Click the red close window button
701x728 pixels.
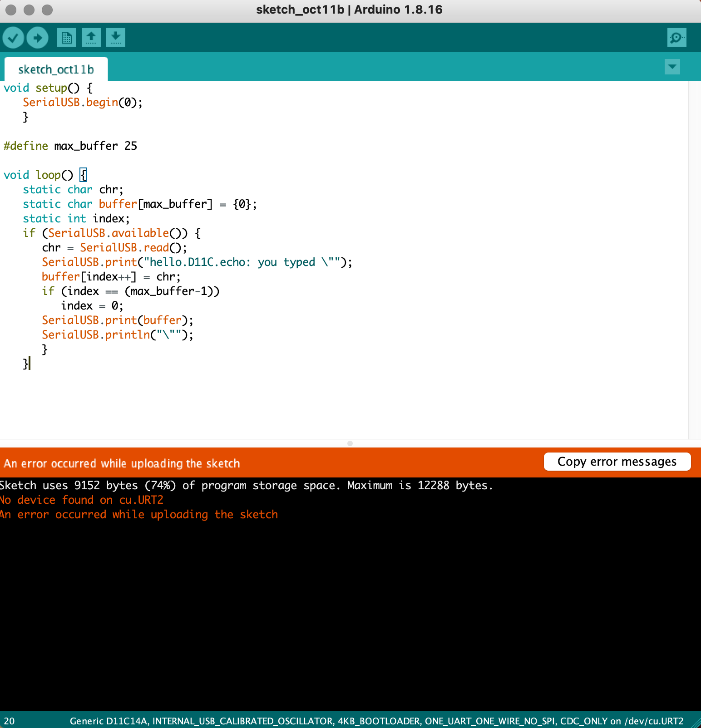point(11,10)
